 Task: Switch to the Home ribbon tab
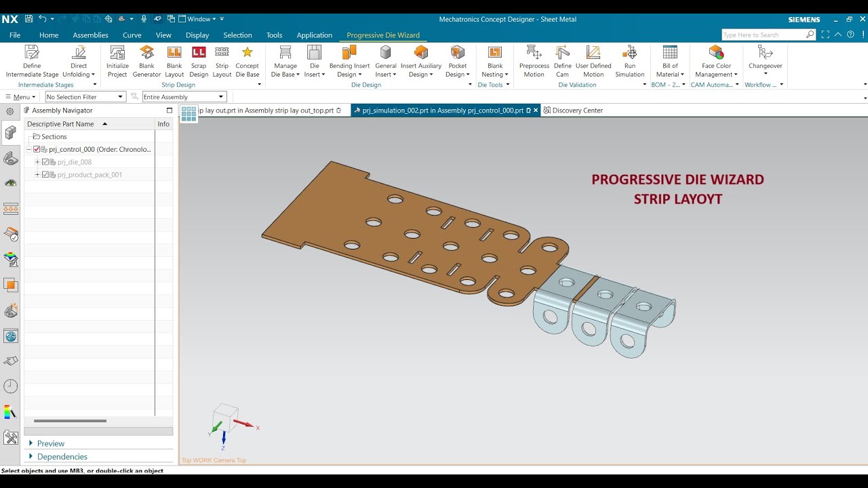(x=49, y=35)
